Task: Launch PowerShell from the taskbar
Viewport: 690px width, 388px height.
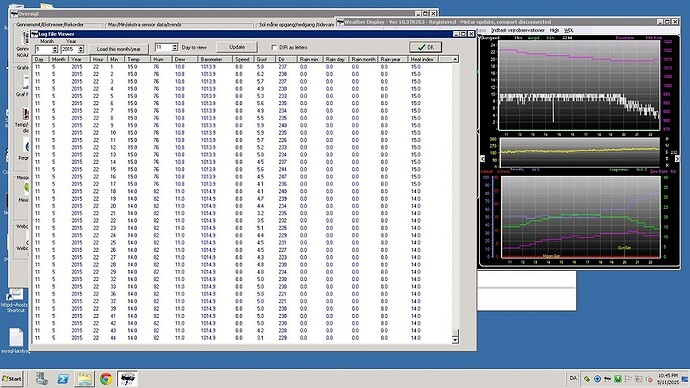Action: (63, 379)
